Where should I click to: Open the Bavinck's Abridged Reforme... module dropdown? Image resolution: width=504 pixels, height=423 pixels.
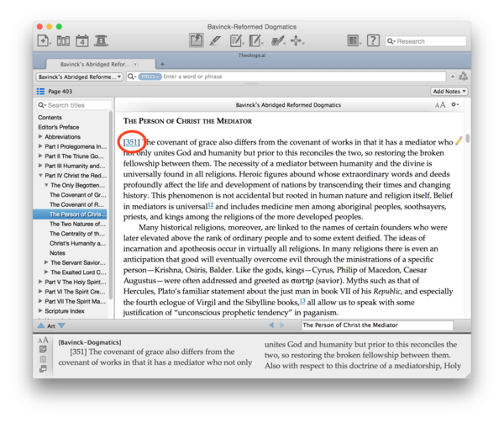coord(79,77)
